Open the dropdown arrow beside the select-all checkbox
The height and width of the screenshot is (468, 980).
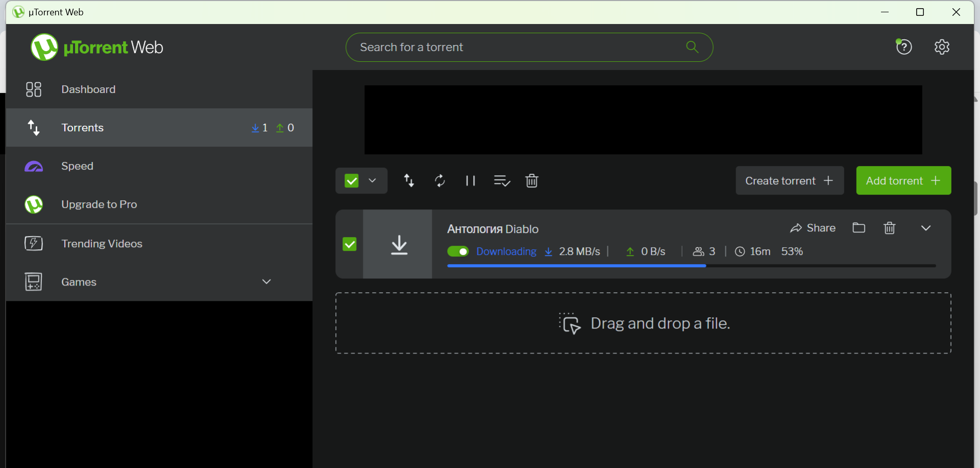click(x=373, y=181)
